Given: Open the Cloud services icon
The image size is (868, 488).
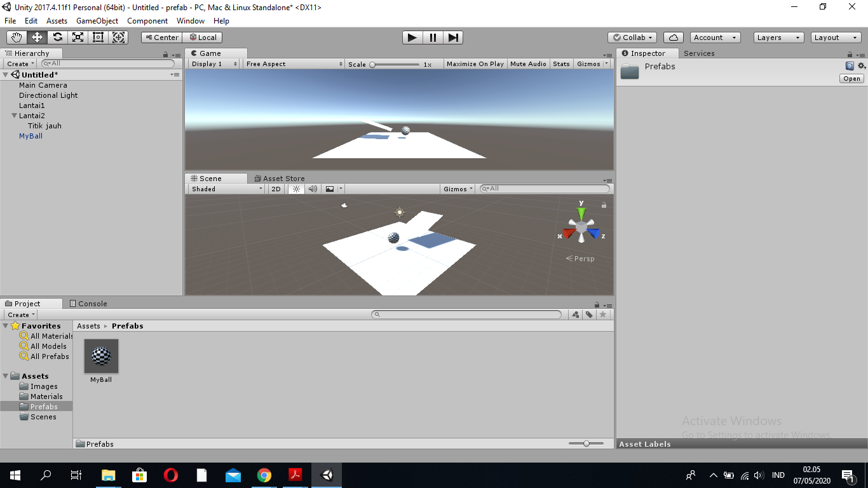Looking at the screenshot, I should pos(673,37).
